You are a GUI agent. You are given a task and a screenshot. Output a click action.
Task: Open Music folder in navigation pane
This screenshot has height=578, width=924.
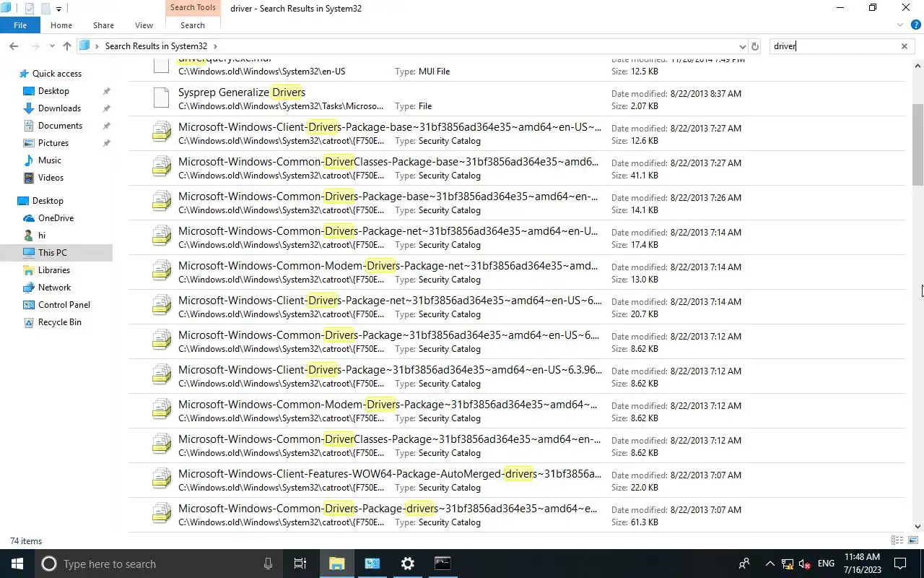[49, 160]
